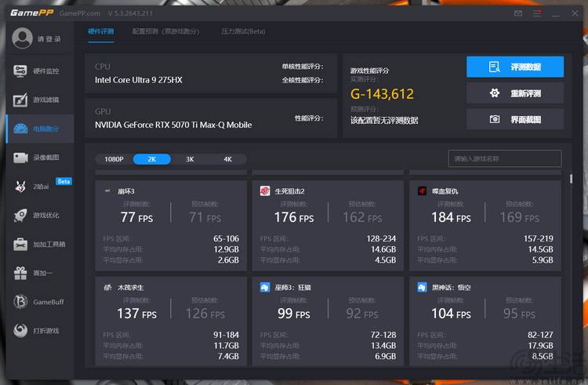Screen dimensions: 588x385
Task: Click the V 5.3.2643.211 version text
Action: tap(130, 13)
